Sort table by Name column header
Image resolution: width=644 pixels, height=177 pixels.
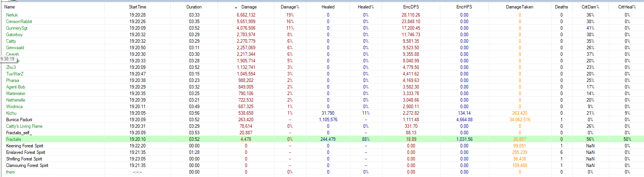pos(10,7)
